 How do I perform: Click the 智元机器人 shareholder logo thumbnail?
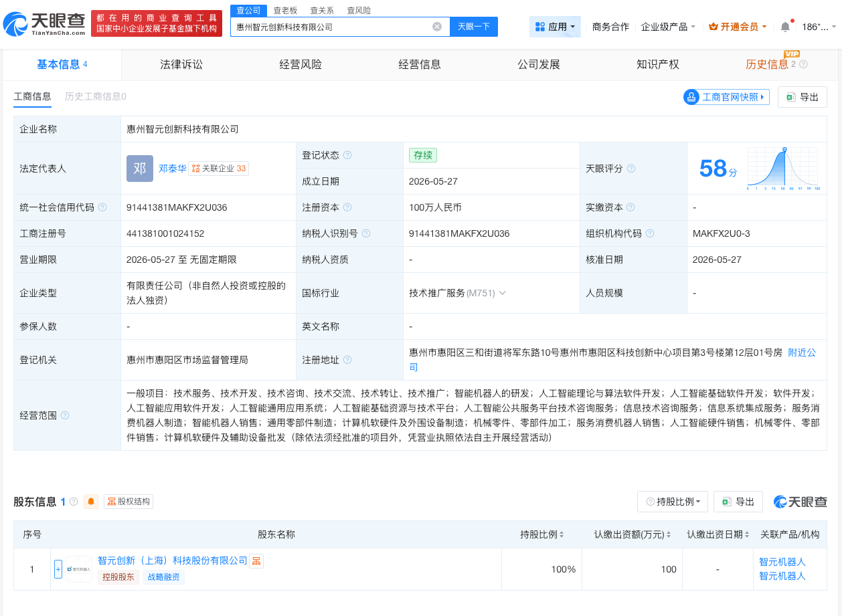[79, 569]
